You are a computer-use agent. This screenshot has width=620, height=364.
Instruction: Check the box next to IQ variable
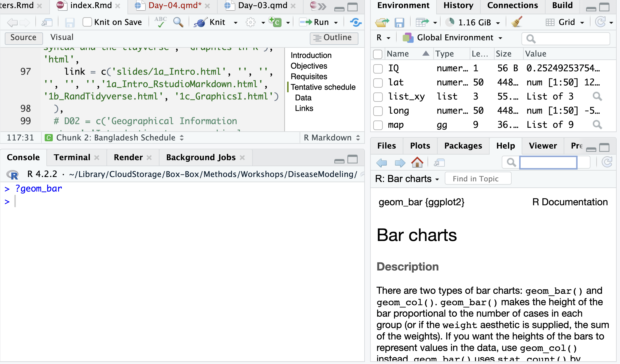378,69
